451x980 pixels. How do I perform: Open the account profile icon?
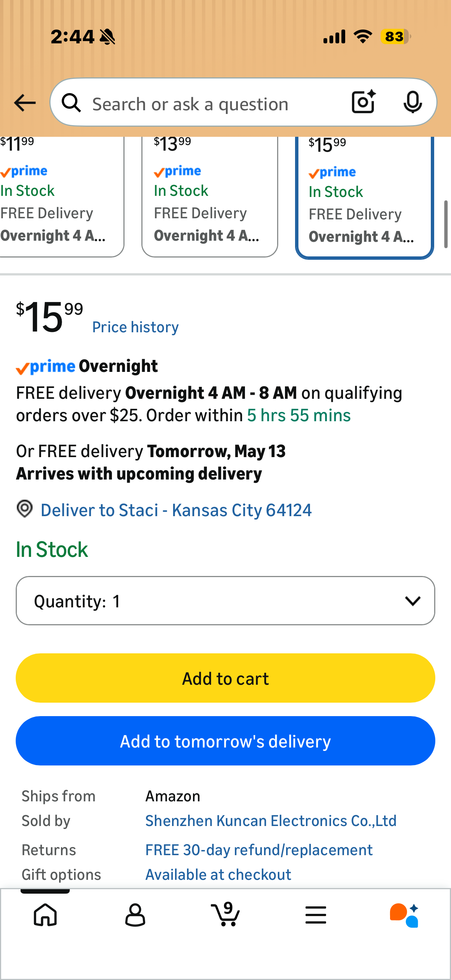coord(135,915)
